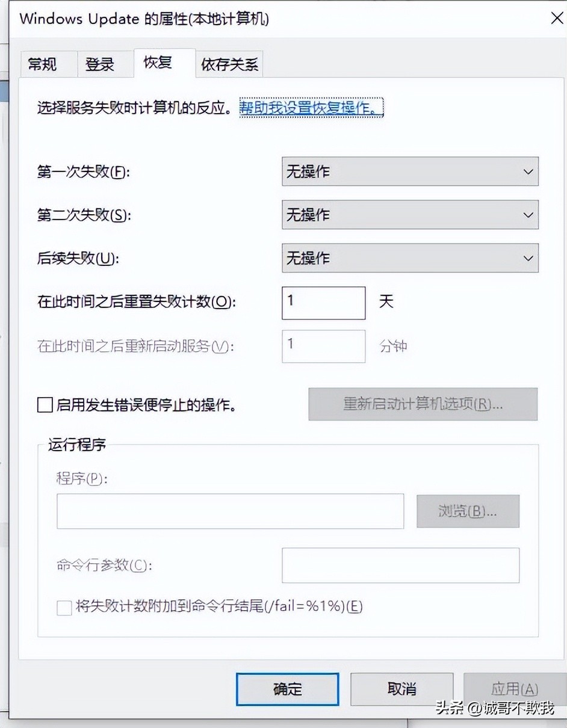Click the failure count reset days field
The height and width of the screenshot is (728, 567).
tap(323, 303)
